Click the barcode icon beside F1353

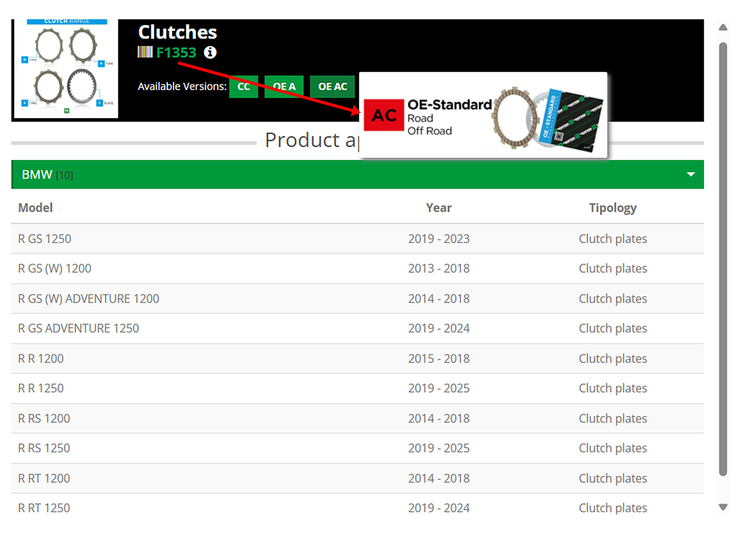145,52
